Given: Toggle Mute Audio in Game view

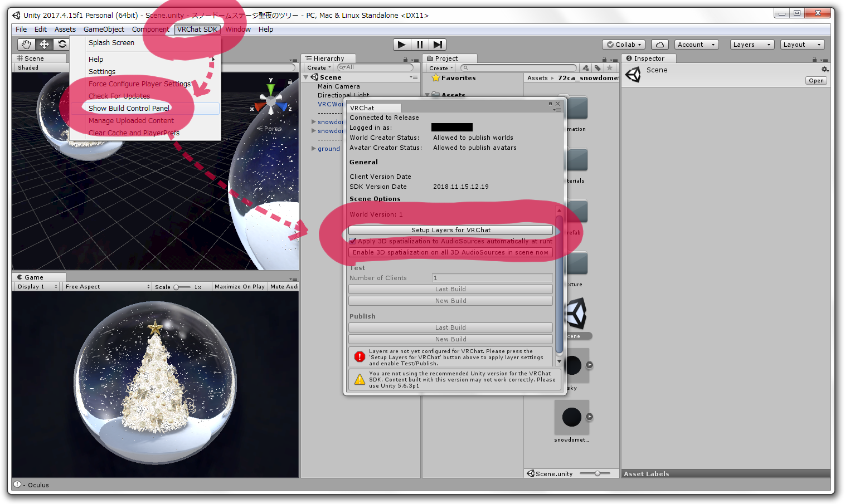Looking at the screenshot, I should (284, 287).
